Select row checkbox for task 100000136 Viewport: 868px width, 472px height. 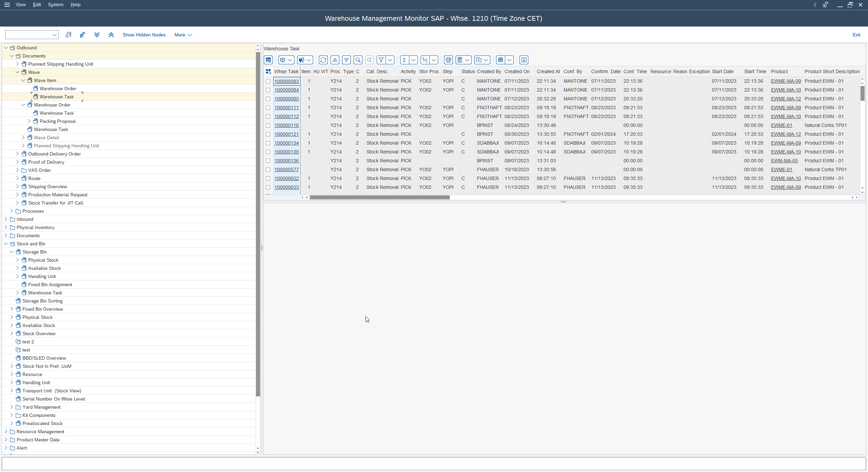268,161
